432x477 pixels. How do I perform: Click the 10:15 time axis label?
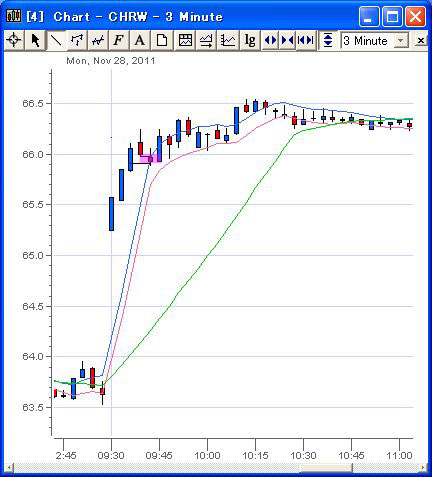click(x=255, y=455)
